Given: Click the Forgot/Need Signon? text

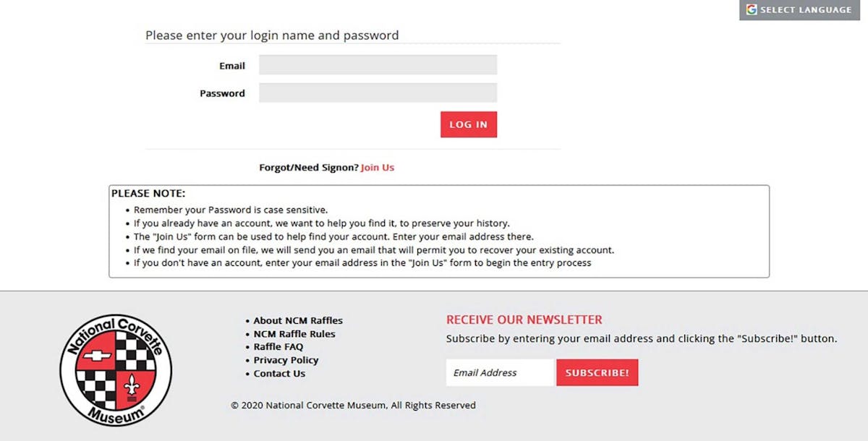Looking at the screenshot, I should (309, 168).
